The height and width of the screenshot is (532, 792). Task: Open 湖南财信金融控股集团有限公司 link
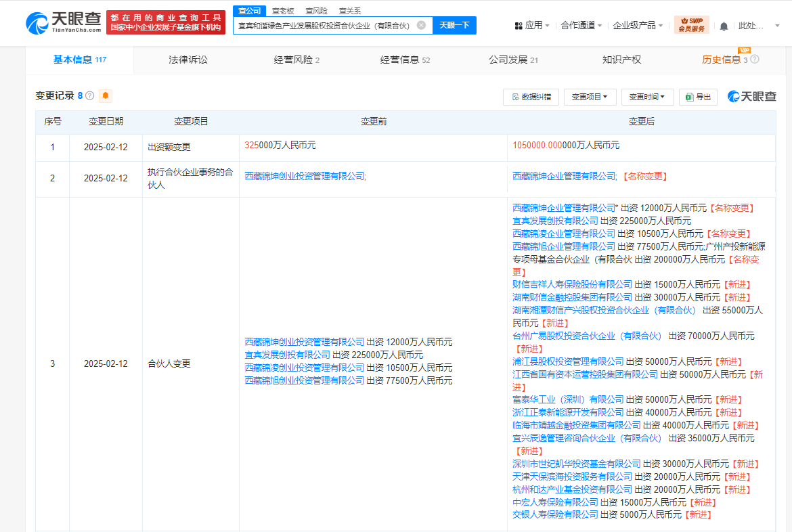[572, 297]
